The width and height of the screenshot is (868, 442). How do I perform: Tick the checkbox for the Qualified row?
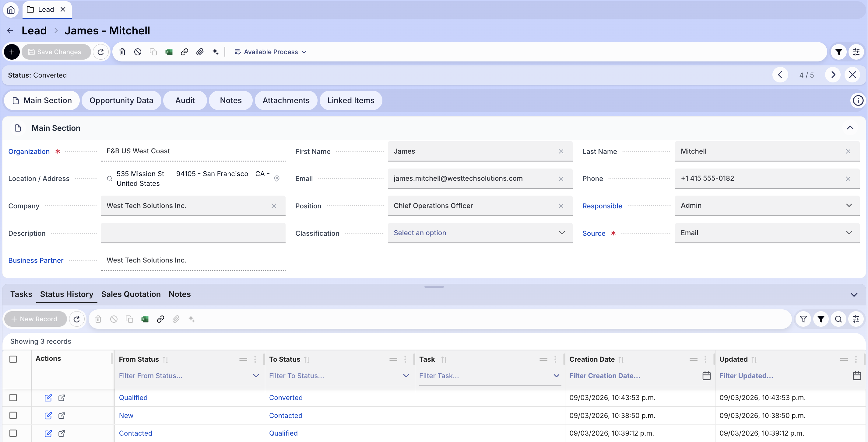13,398
